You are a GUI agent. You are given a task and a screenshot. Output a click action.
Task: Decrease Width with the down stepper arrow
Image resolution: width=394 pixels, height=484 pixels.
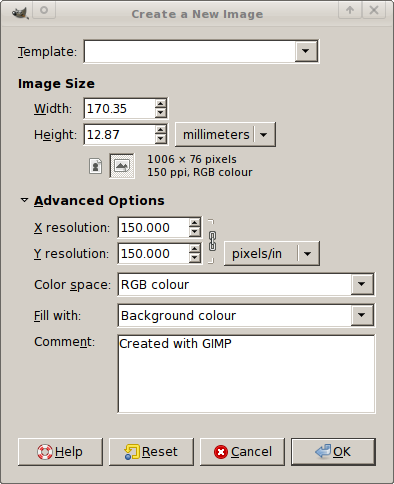pyautogui.click(x=161, y=113)
